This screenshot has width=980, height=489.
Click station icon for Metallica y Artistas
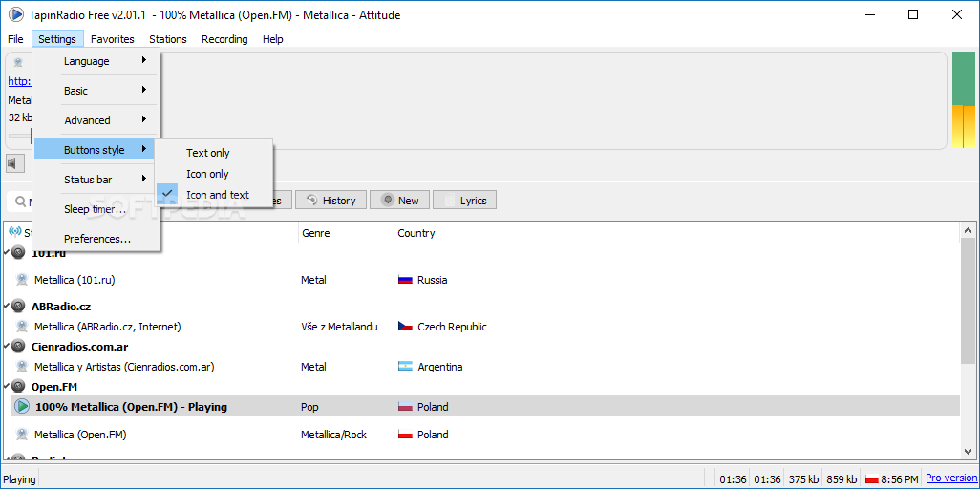pyautogui.click(x=22, y=367)
